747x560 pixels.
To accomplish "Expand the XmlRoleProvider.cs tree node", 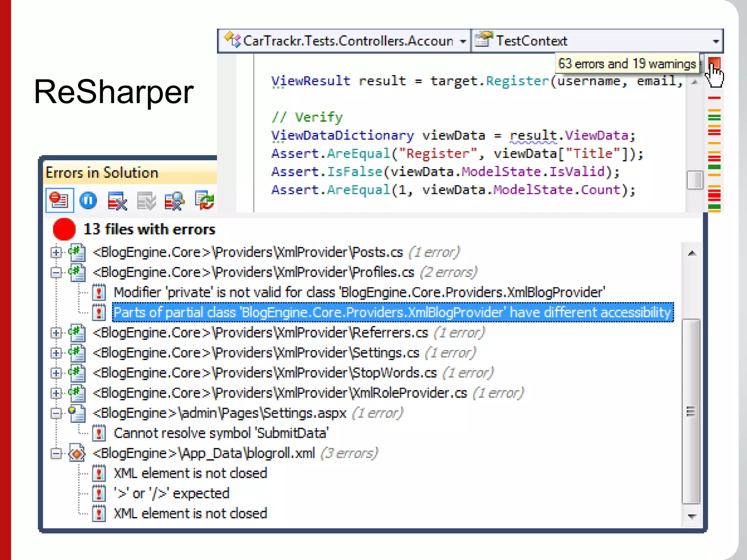I will coord(56,393).
